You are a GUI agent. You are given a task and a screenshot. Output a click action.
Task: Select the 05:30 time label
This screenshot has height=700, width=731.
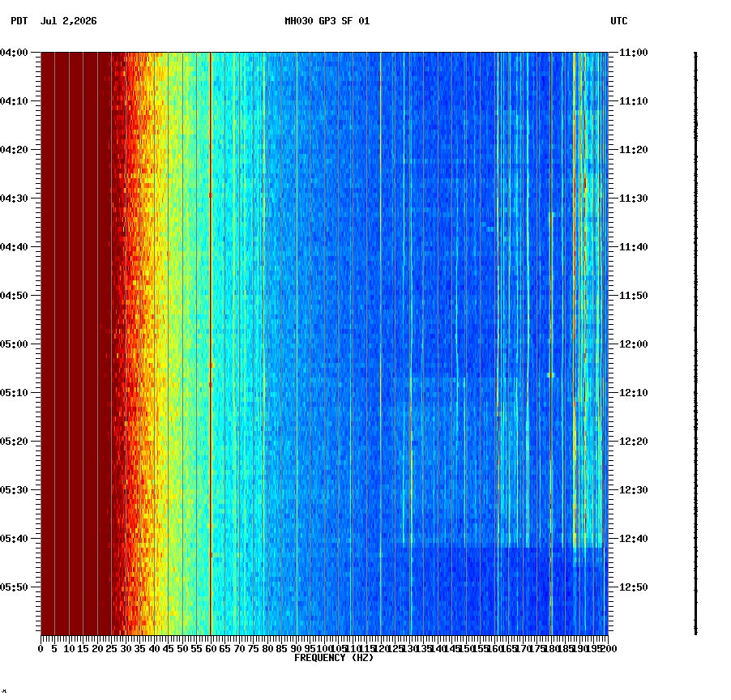click(x=14, y=490)
